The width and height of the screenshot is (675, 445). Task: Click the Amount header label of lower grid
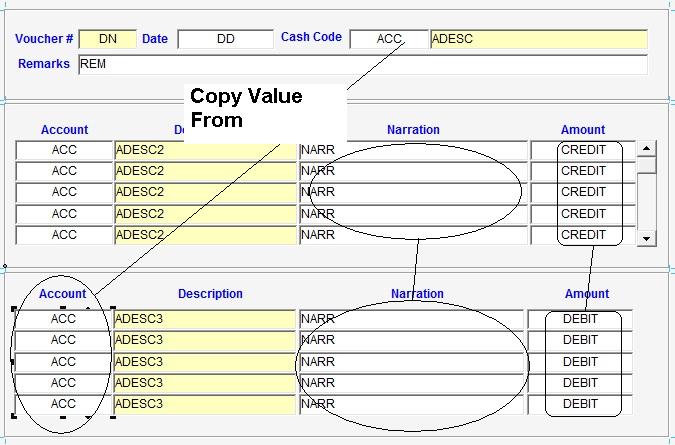[586, 294]
